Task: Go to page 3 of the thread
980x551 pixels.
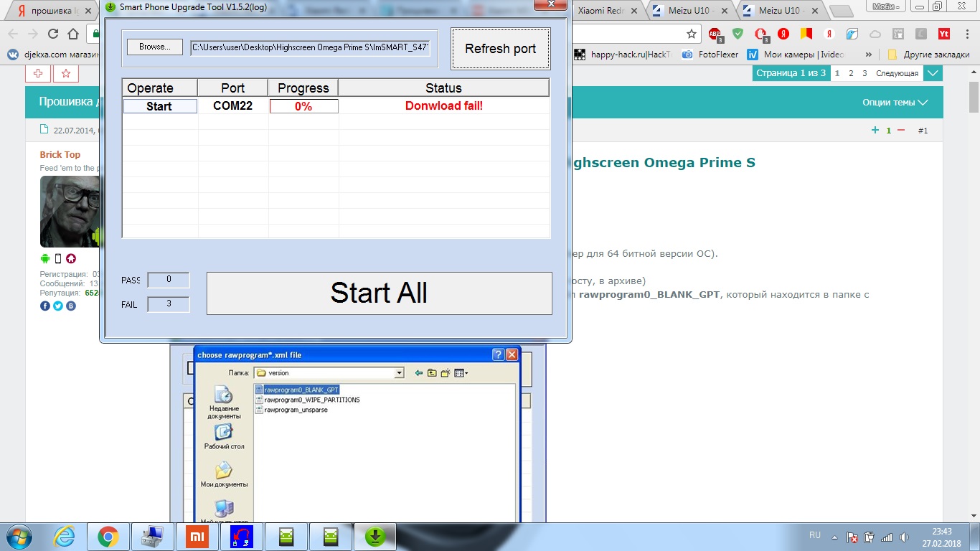Action: click(x=864, y=73)
